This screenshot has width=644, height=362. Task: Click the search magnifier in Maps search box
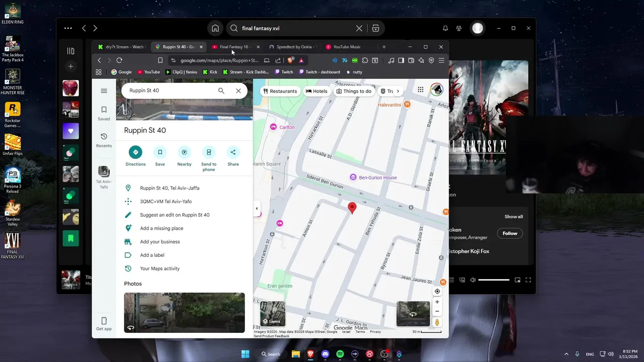[x=221, y=91]
